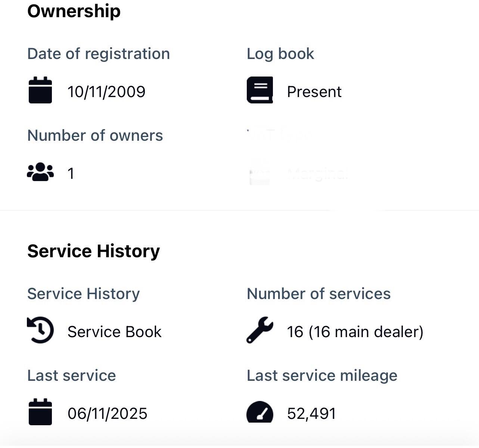479x448 pixels.
Task: Click the calendar icon beside 10/11/2009
Action: pos(40,90)
